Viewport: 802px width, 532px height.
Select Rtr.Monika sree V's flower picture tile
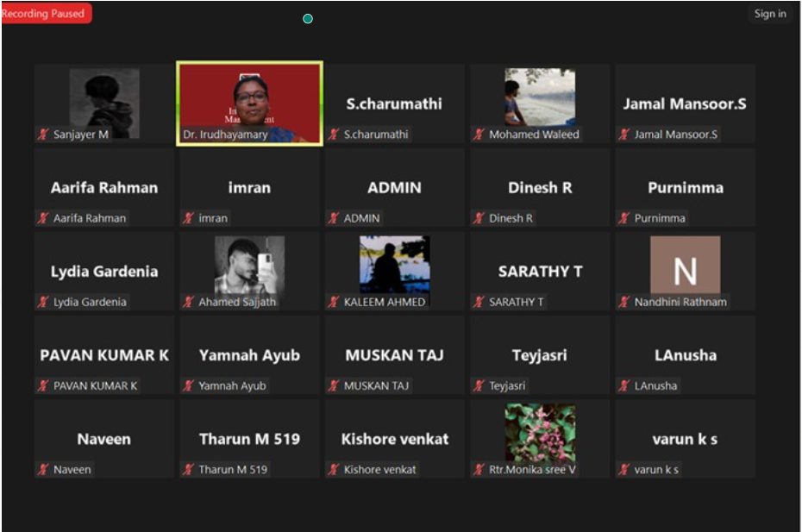pyautogui.click(x=540, y=433)
